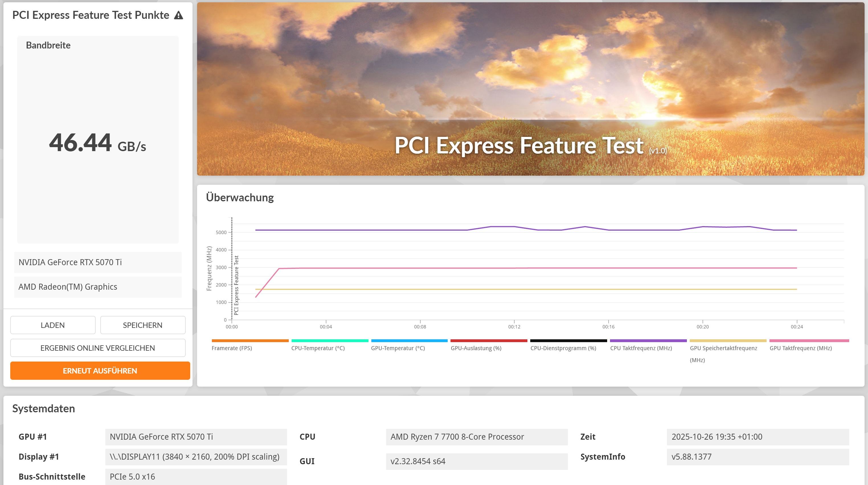Screen dimensions: 868x485
Task: Toggle GPU Speichertaktfrequenz yellow legend swatch
Action: pos(728,341)
